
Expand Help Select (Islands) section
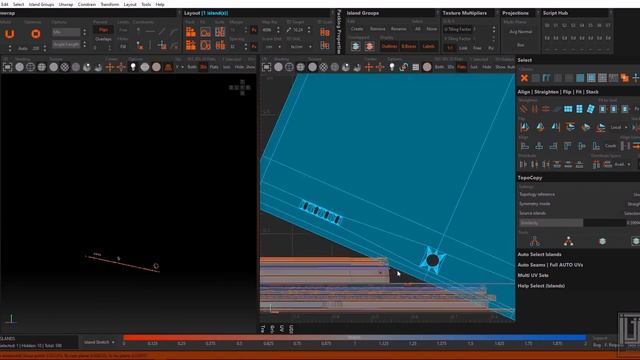click(x=541, y=286)
